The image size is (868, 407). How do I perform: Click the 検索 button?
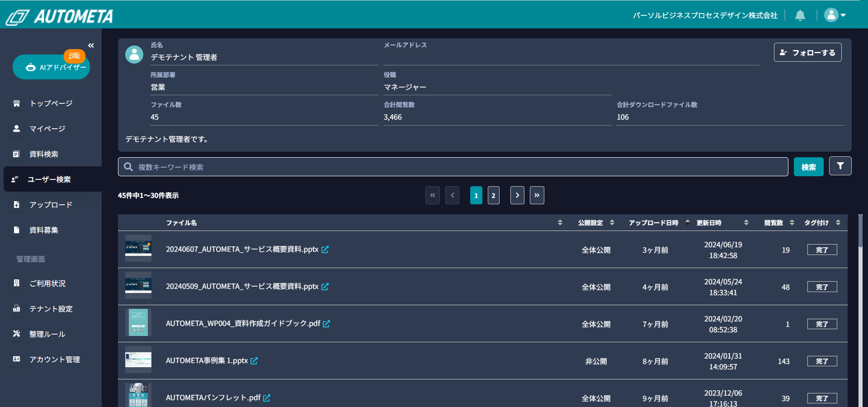click(808, 167)
